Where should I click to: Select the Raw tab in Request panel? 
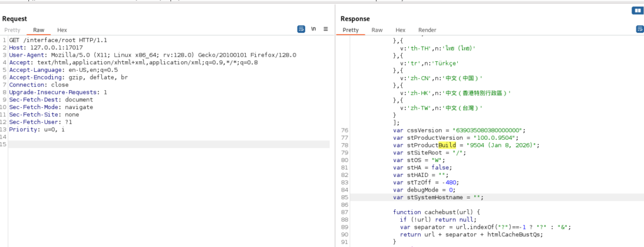coord(38,30)
